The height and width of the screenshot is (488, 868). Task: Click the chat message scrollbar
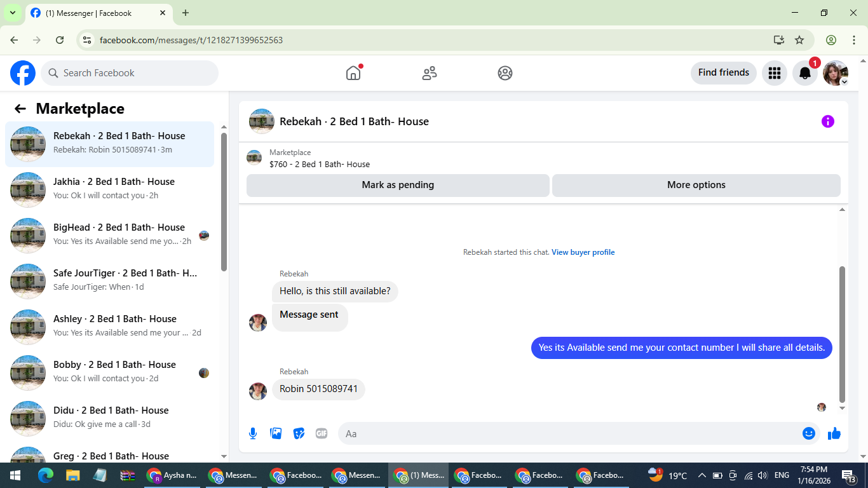(x=843, y=334)
